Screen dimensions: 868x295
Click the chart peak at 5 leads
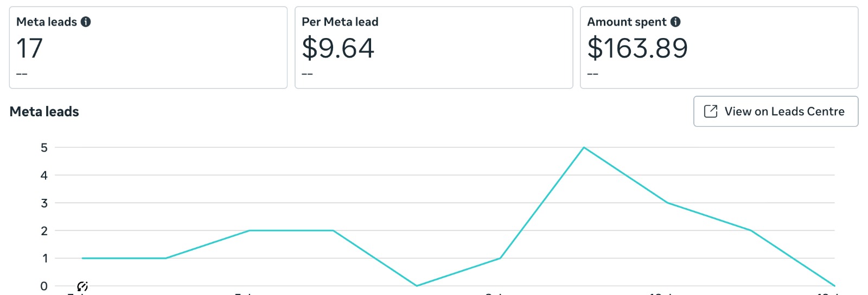coord(584,147)
